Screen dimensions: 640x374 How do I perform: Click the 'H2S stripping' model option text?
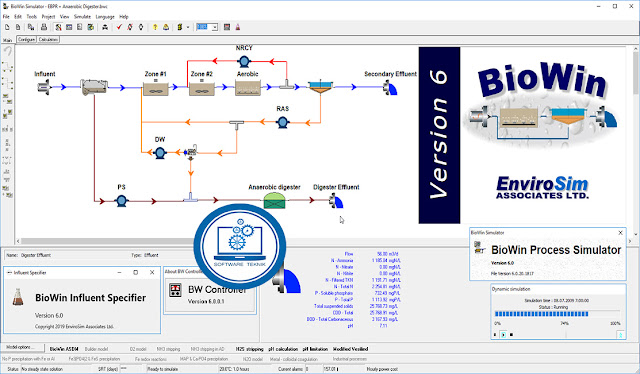coord(249,349)
